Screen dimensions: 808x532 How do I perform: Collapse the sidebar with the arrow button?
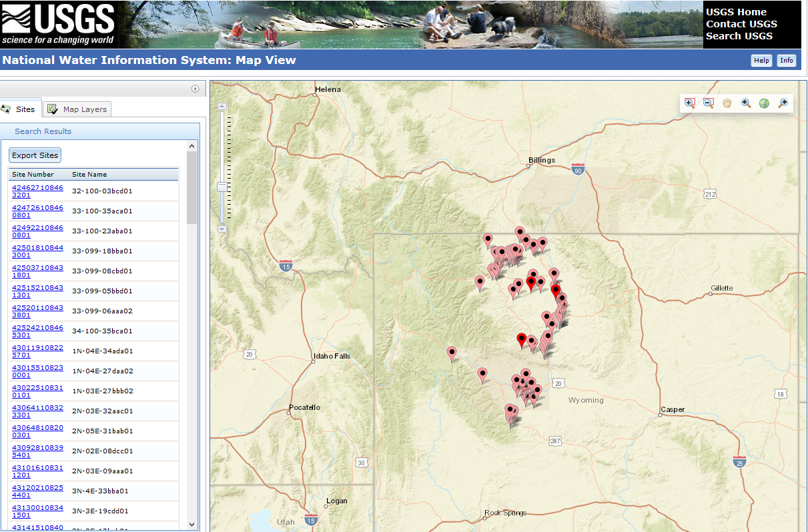tap(195, 88)
